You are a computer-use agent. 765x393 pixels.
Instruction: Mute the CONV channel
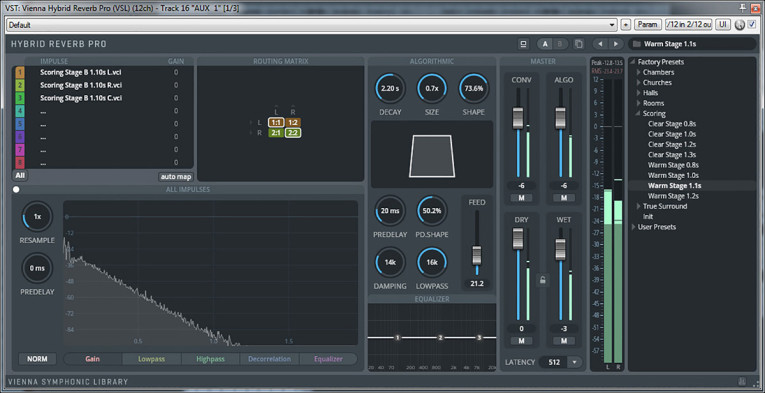522,198
